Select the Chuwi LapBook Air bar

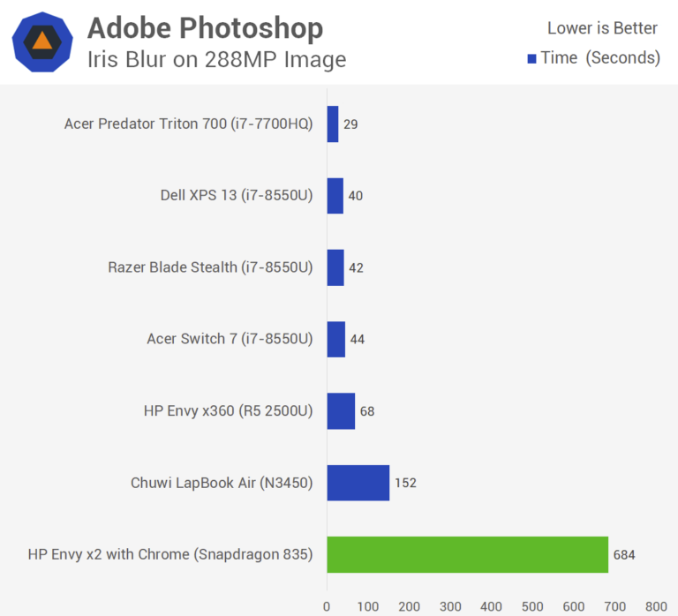click(x=358, y=483)
